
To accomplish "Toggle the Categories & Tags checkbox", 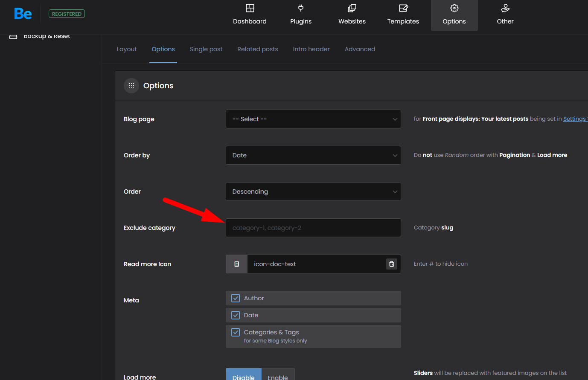I will coord(236,332).
